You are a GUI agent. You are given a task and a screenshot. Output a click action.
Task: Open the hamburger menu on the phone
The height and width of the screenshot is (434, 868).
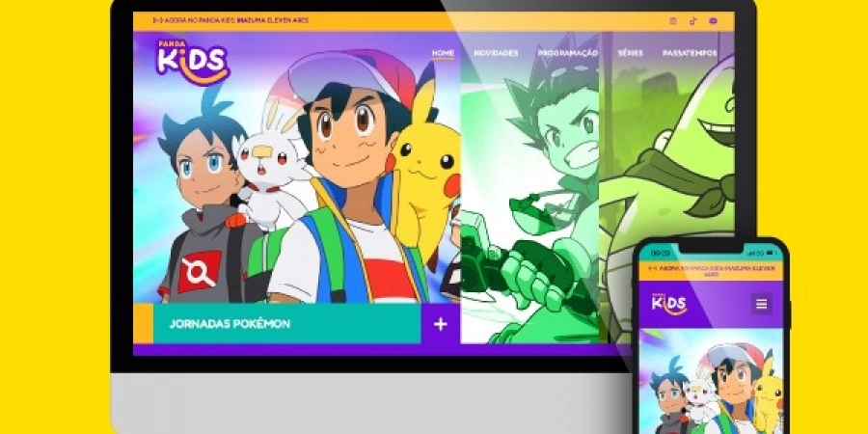click(x=762, y=304)
